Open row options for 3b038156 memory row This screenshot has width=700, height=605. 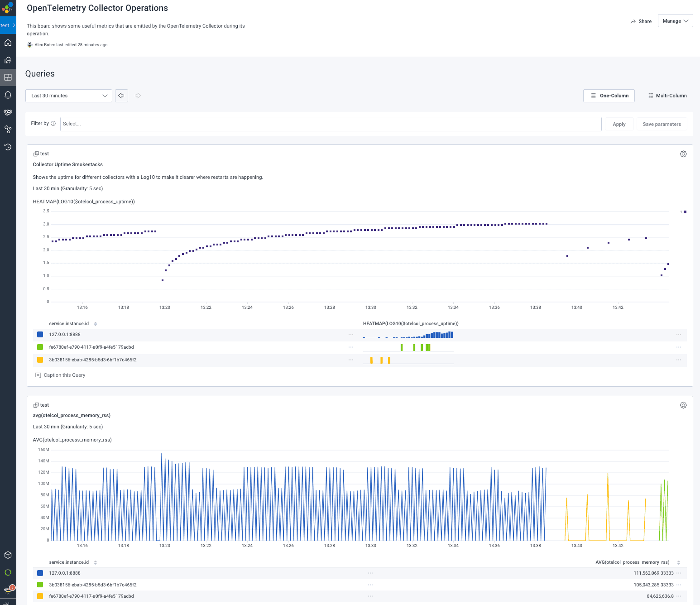(370, 585)
